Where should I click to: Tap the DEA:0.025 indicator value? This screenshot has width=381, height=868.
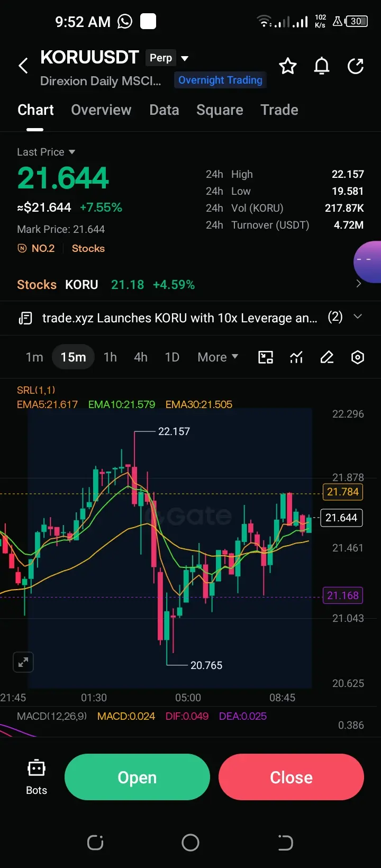[x=243, y=716]
